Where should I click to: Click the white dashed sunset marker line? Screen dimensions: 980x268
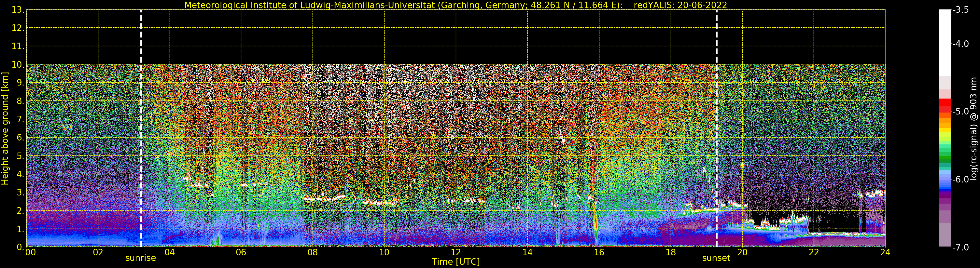[x=717, y=128]
